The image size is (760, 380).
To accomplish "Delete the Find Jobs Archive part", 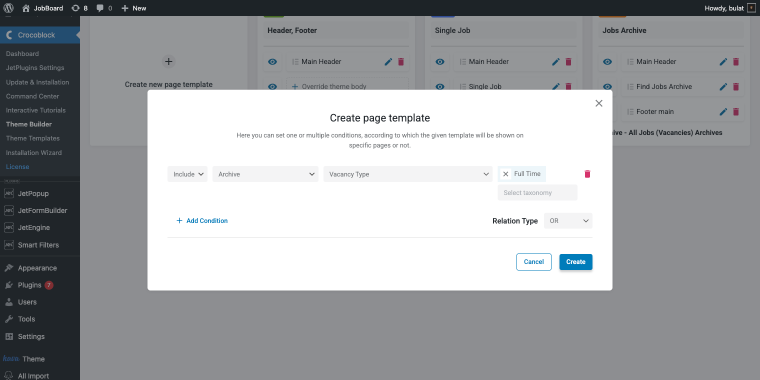I will point(736,87).
